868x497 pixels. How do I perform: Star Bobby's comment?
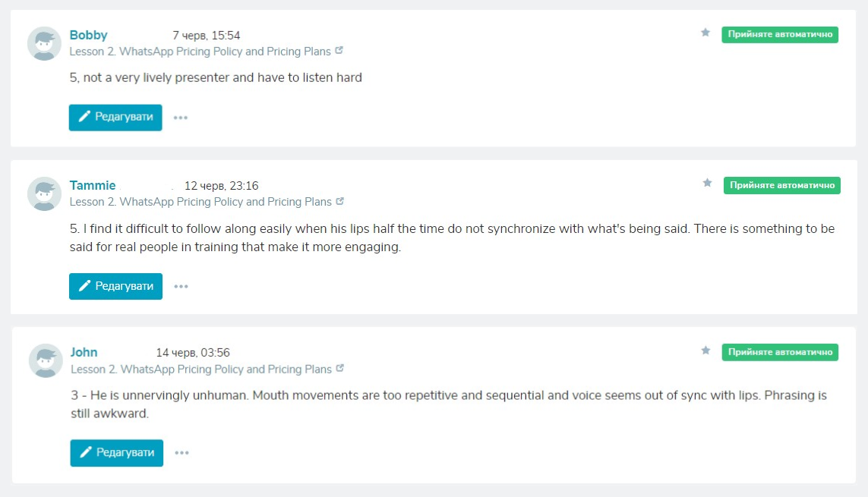[705, 33]
